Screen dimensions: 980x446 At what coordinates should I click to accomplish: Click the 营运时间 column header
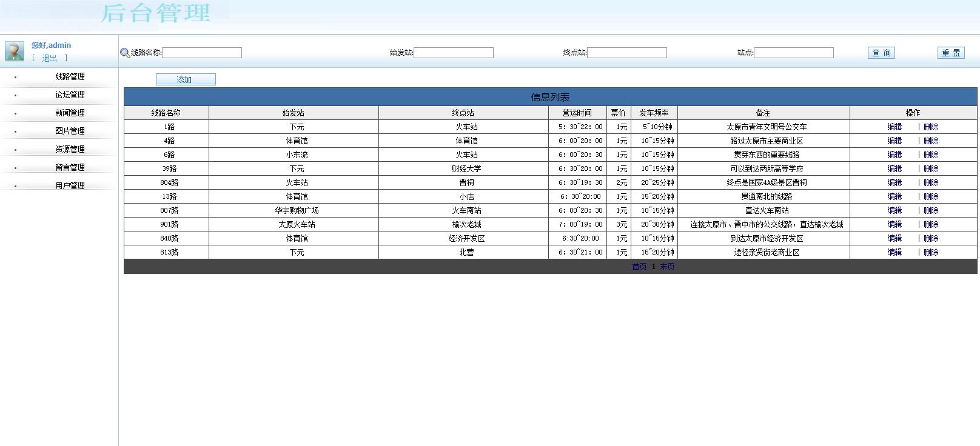click(x=577, y=113)
